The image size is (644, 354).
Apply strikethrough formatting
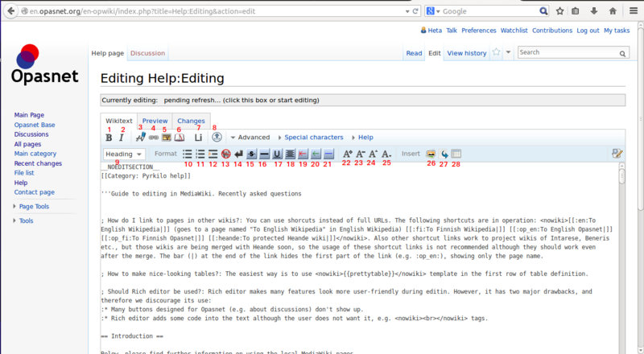252,154
